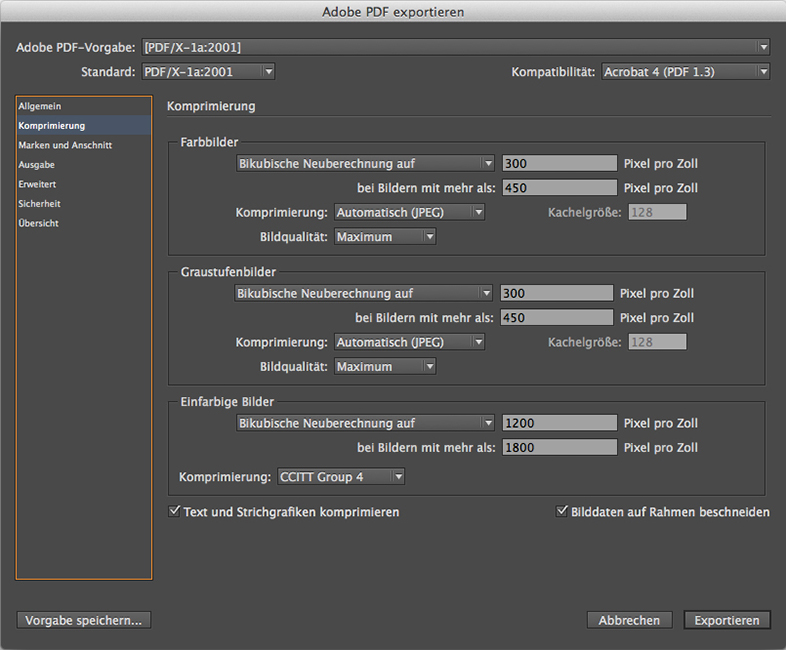This screenshot has width=786, height=650.
Task: Click Graustufenbilder 300 resolution field
Action: 556,293
